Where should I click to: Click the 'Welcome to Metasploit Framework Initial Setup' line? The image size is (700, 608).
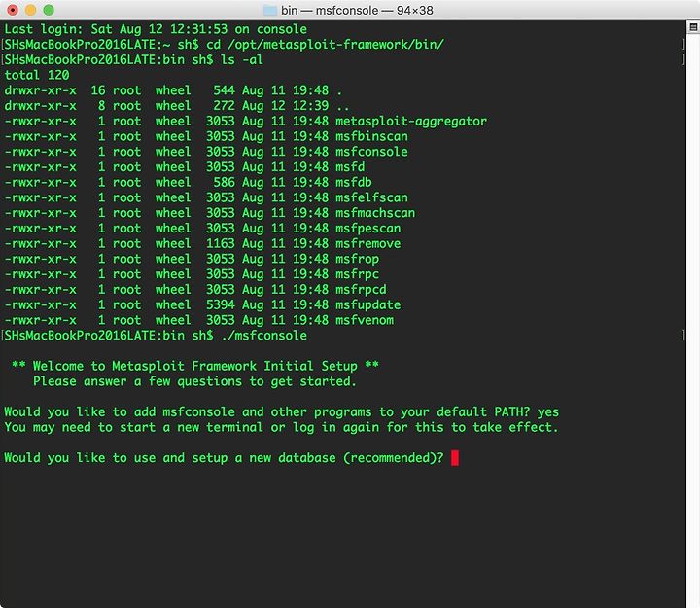[x=195, y=366]
